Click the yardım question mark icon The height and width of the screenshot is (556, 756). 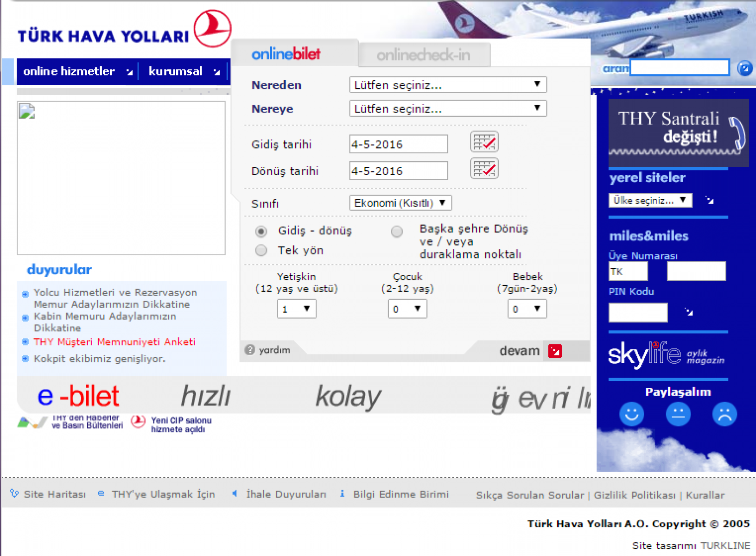(x=250, y=350)
